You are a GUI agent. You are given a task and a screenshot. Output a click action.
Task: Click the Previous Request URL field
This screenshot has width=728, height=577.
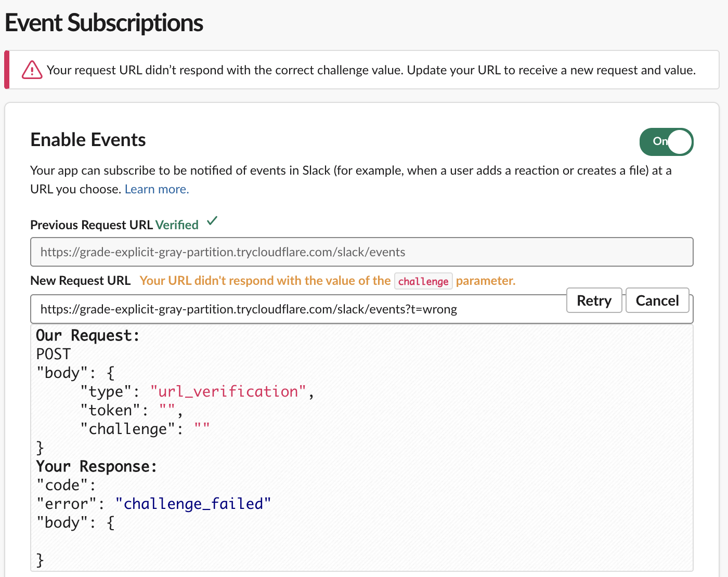[x=362, y=252]
